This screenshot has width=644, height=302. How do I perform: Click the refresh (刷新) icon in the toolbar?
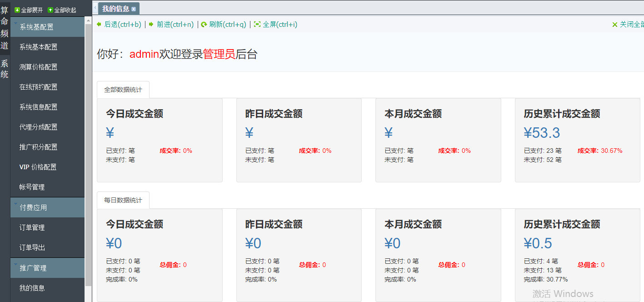(x=204, y=25)
